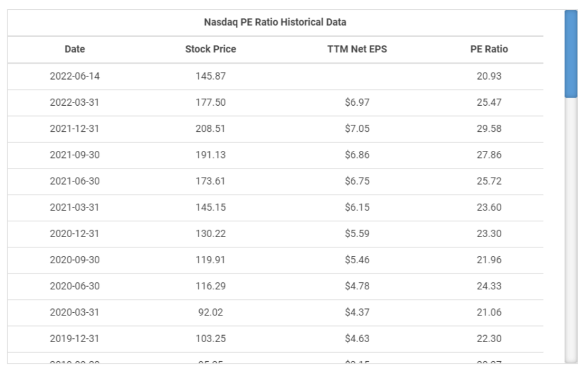Select the TTM Net EPS column header
Viewport: 588px width, 371px height.
(x=357, y=49)
